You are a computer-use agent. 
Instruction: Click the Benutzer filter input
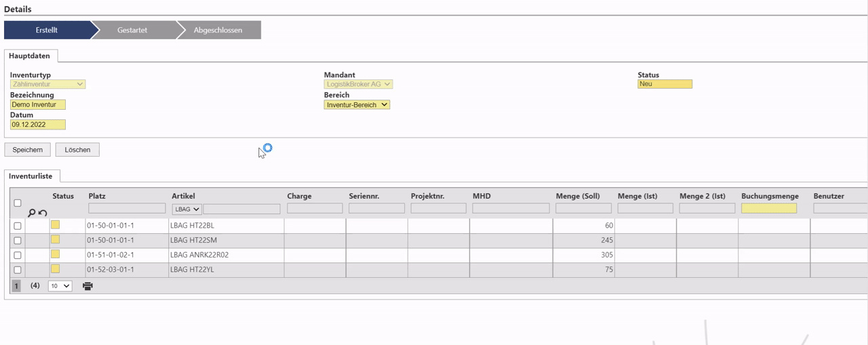[840, 209]
